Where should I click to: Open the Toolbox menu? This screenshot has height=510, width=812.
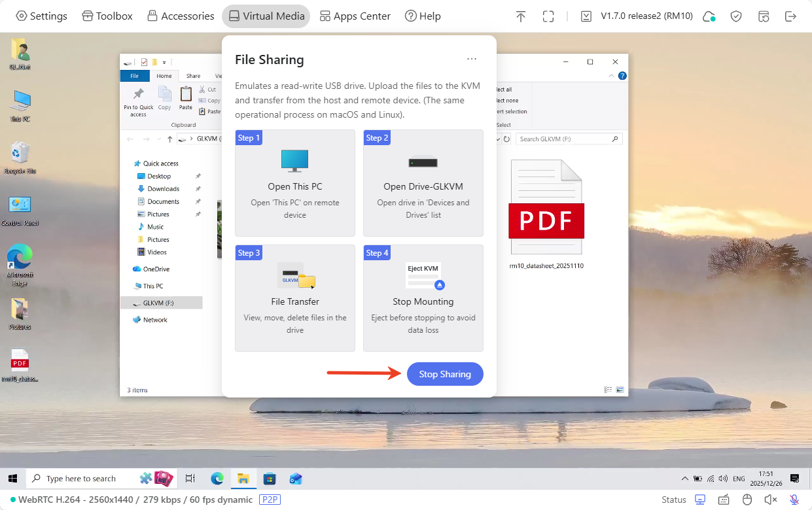pyautogui.click(x=107, y=16)
